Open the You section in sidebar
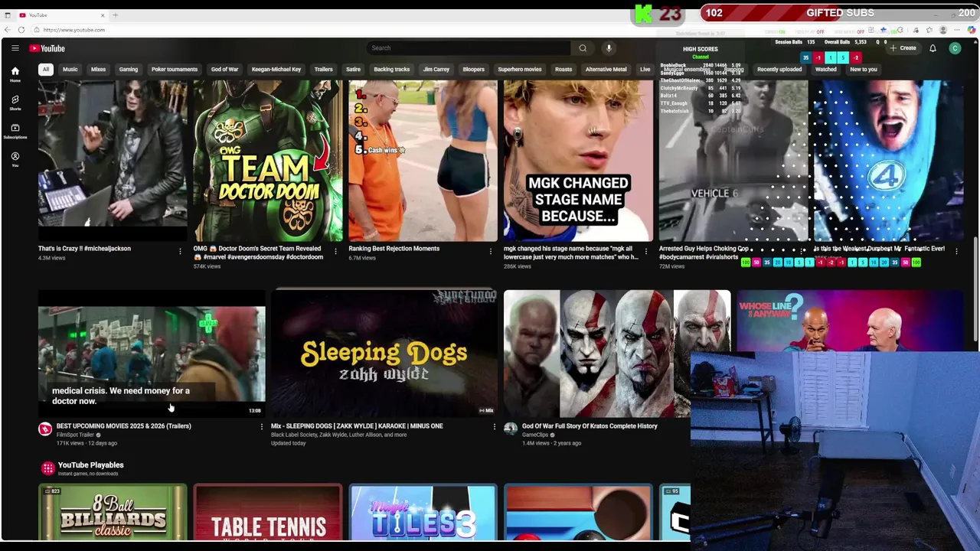This screenshot has height=551, width=980. click(x=15, y=159)
